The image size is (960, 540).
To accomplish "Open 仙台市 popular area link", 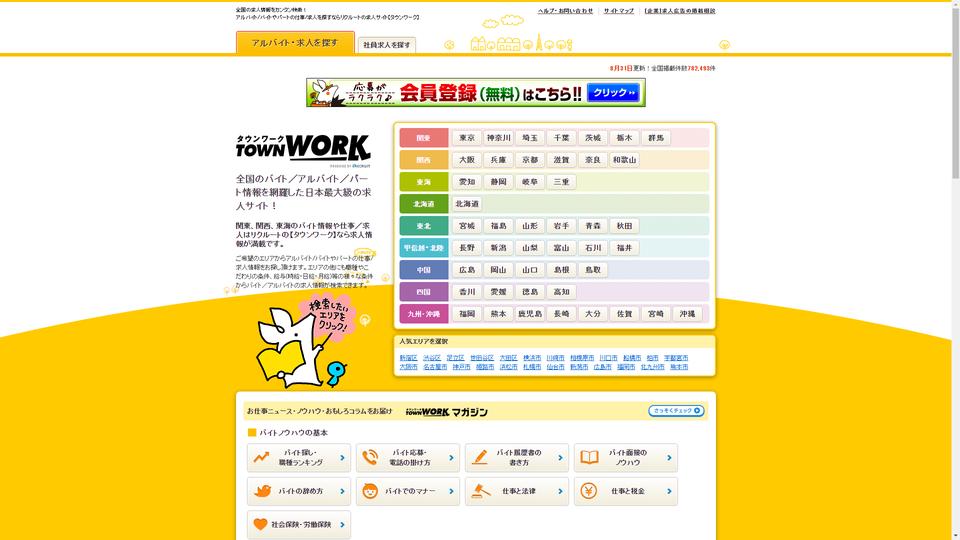I will (555, 367).
